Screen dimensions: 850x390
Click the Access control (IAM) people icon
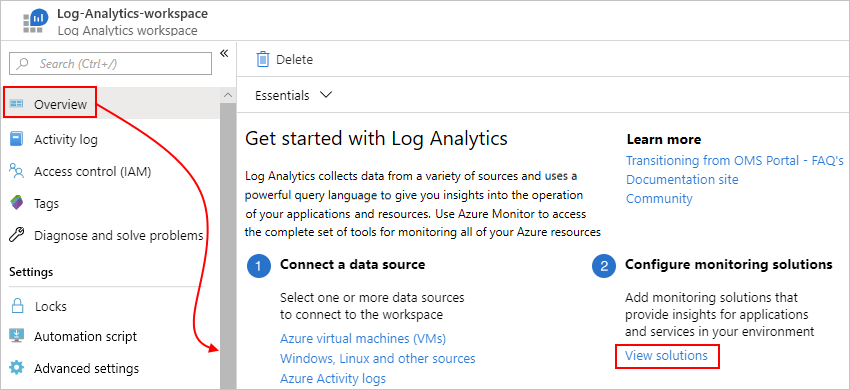[17, 172]
